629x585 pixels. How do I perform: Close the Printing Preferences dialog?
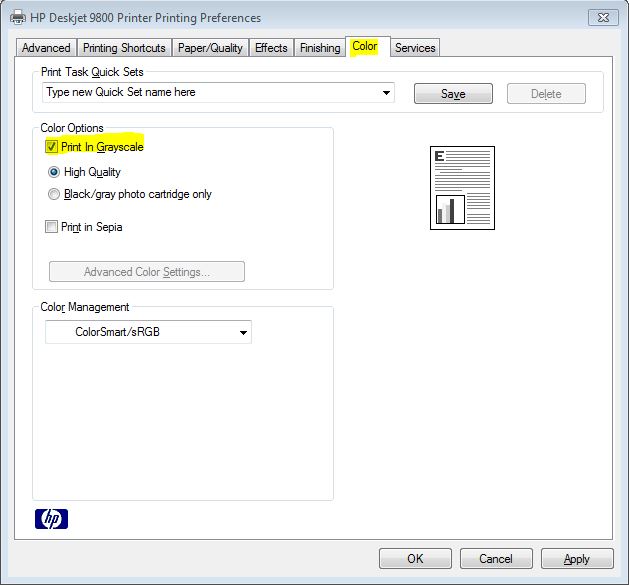(x=603, y=18)
